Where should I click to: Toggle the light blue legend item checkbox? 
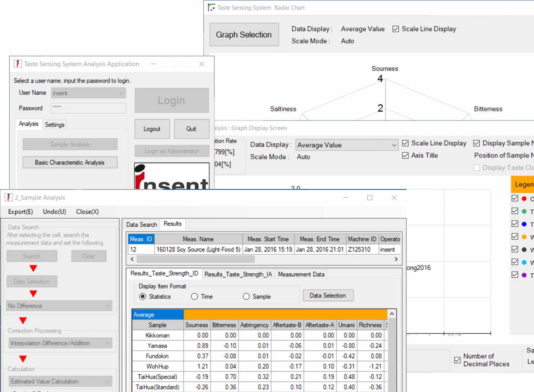point(515,262)
